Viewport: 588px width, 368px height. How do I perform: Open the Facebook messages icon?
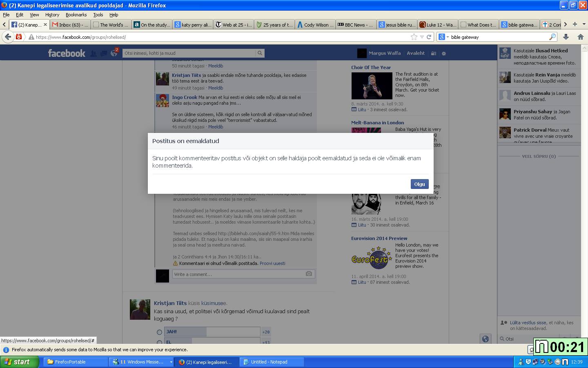(103, 53)
